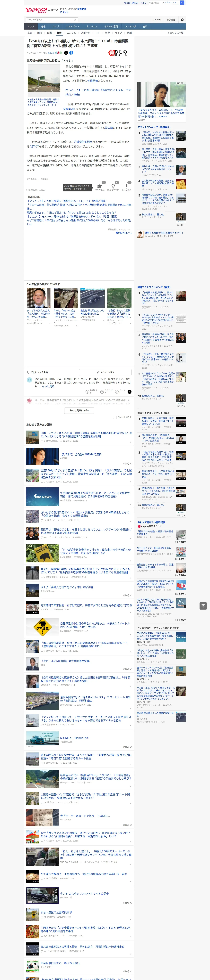This screenshot has height=980, width=210.
Task: Click the blue web search button
Action: (182, 3)
